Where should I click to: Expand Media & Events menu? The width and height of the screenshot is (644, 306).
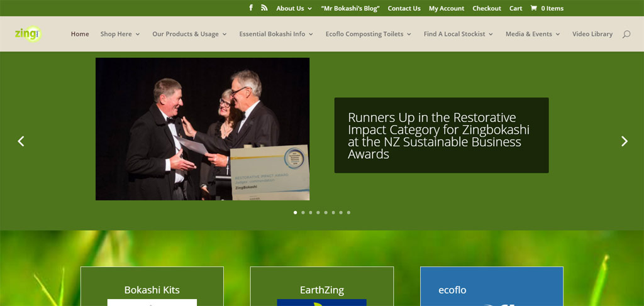pyautogui.click(x=533, y=34)
